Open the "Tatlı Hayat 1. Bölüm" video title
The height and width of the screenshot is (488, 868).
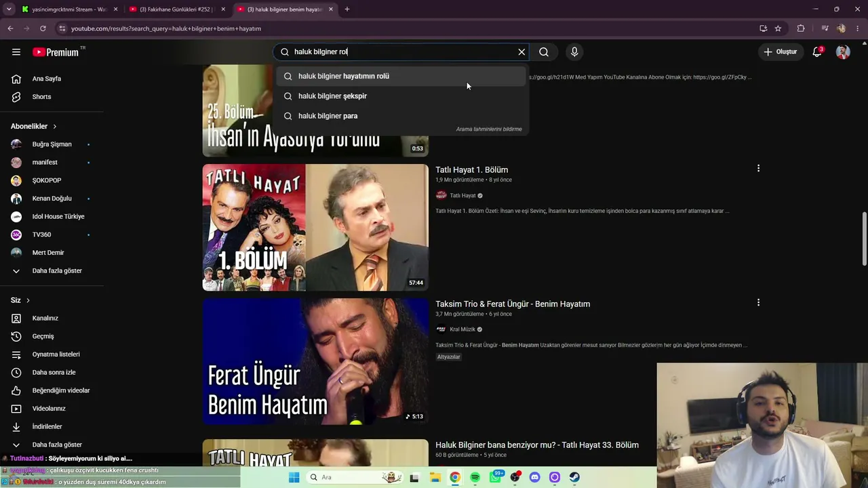471,169
